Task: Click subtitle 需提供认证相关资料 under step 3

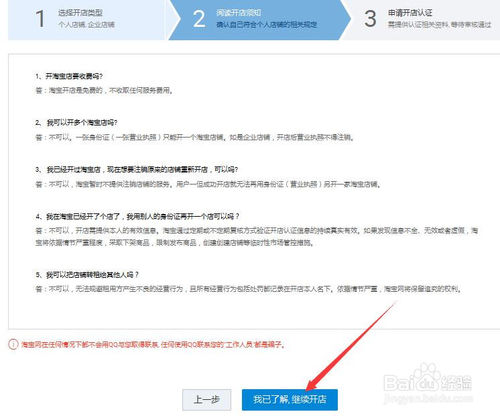Action: pyautogui.click(x=439, y=24)
